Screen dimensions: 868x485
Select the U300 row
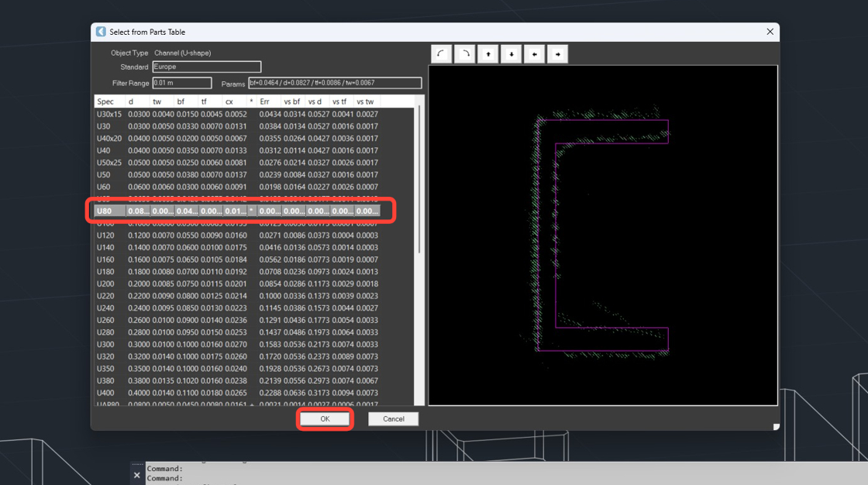[237, 344]
